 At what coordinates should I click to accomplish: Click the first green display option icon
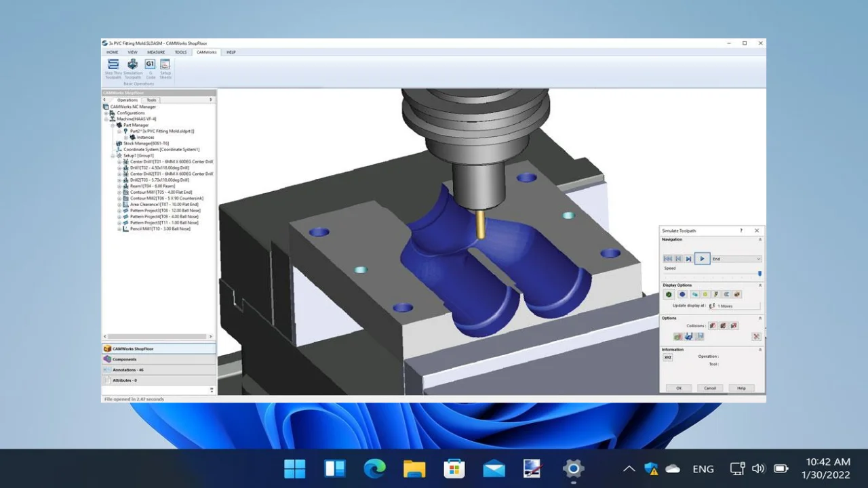coord(668,295)
